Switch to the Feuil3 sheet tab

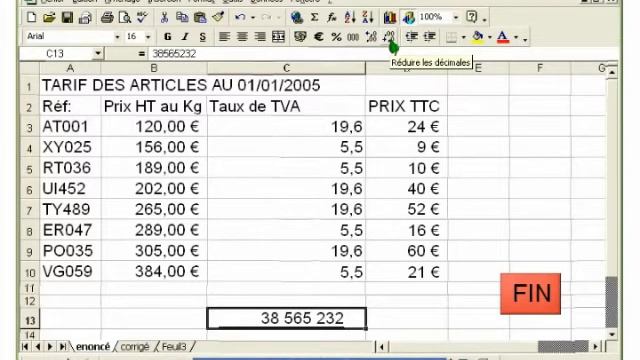(174, 347)
